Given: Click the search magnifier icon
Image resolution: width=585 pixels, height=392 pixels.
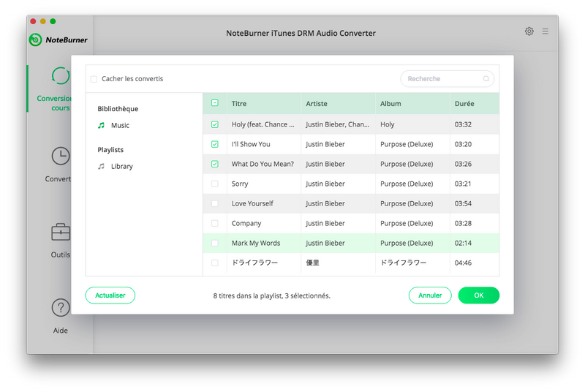Looking at the screenshot, I should (486, 79).
